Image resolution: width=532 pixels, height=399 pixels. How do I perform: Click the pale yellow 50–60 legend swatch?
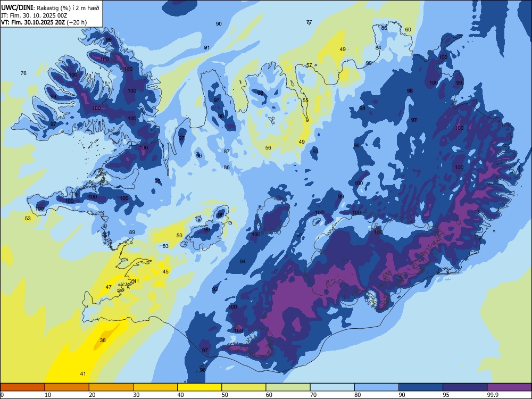pos(244,387)
